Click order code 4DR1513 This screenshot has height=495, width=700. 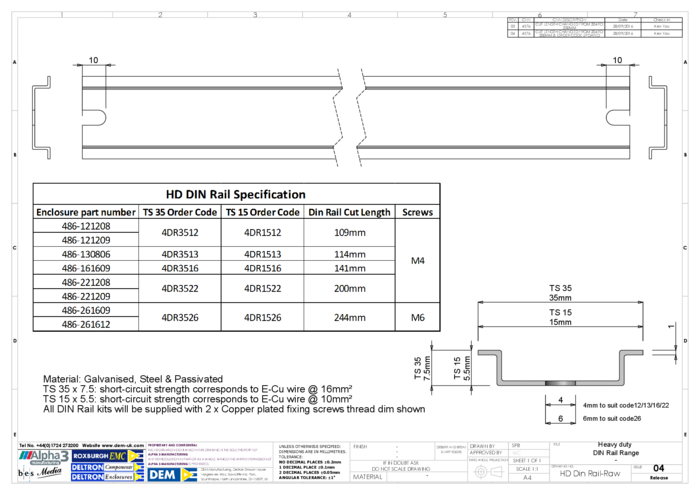tap(262, 254)
